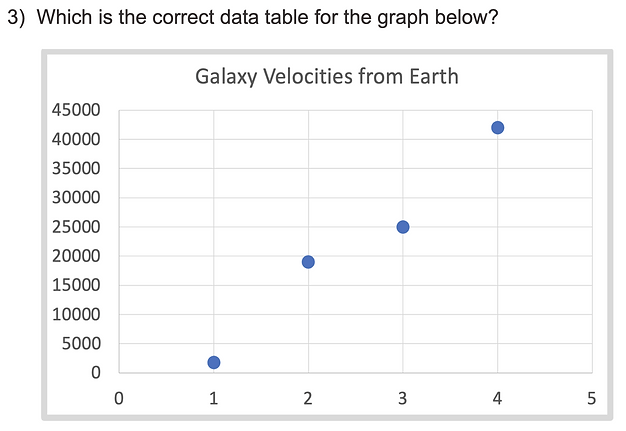
Task: Select the x-axis label 4
Action: pos(497,399)
